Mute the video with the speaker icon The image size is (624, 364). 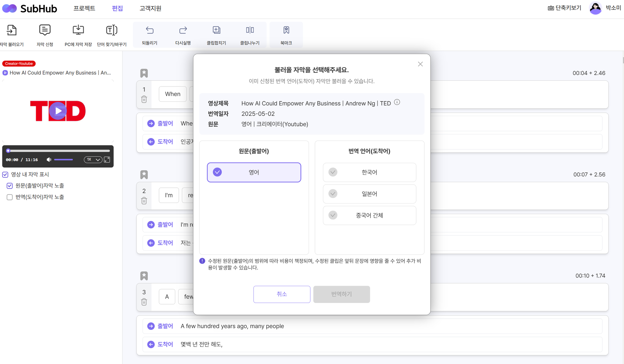click(49, 160)
